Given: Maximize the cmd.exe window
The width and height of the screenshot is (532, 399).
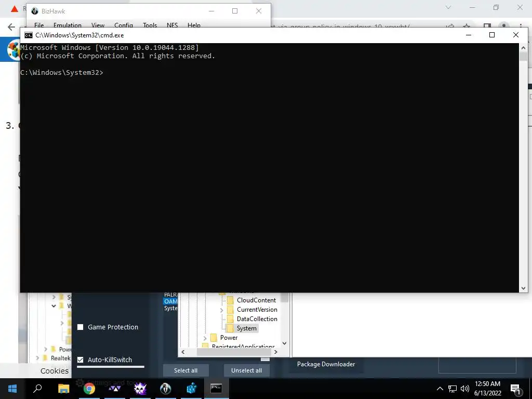Looking at the screenshot, I should point(492,35).
